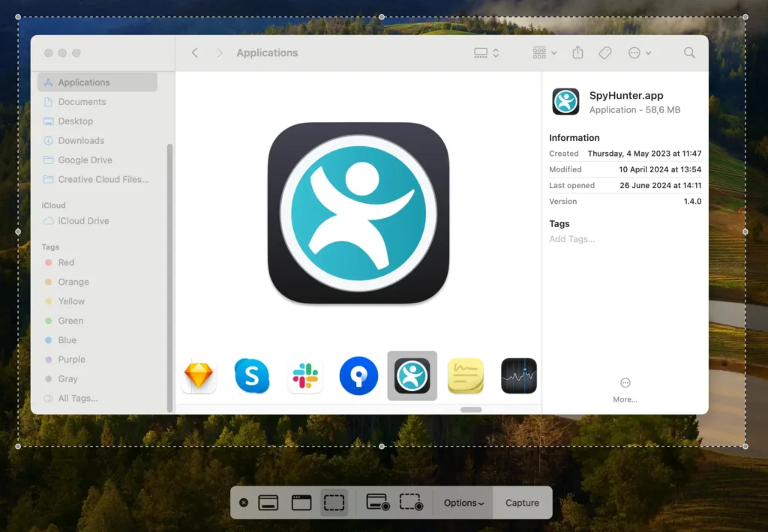Show All Tags in sidebar
This screenshot has width=768, height=532.
[97, 399]
